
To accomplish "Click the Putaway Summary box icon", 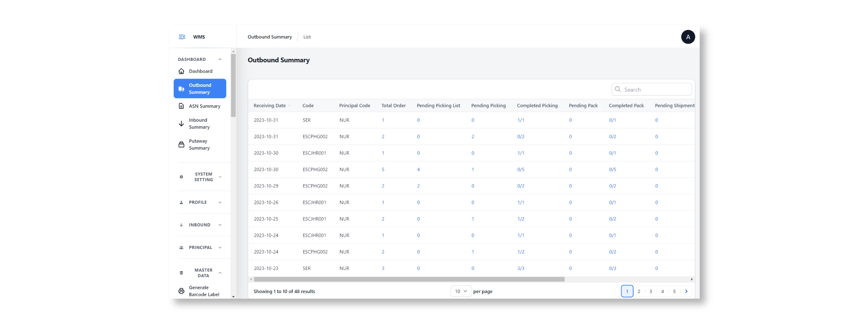I will click(x=181, y=144).
